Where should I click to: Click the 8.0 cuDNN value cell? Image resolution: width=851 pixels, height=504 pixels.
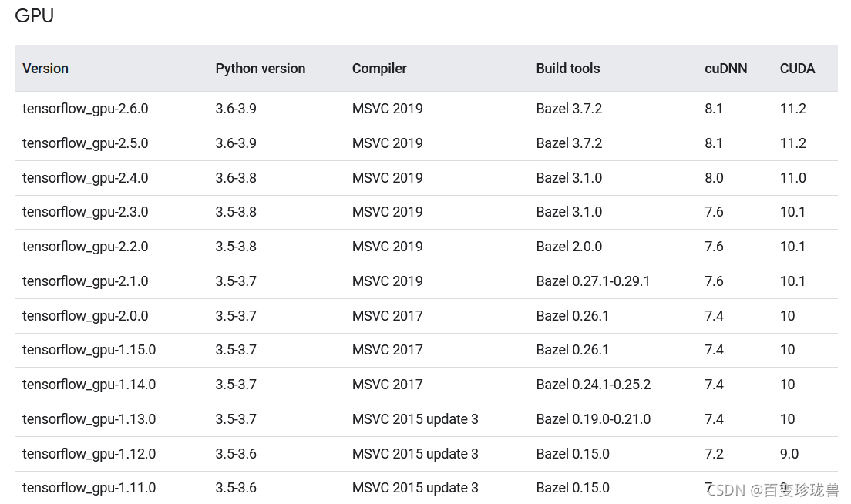[715, 178]
